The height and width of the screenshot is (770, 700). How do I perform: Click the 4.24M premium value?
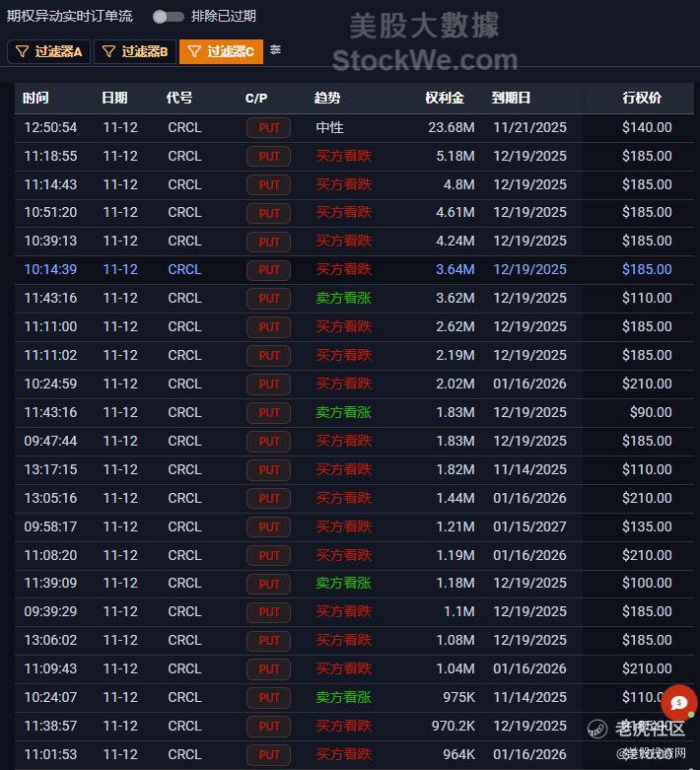click(455, 242)
